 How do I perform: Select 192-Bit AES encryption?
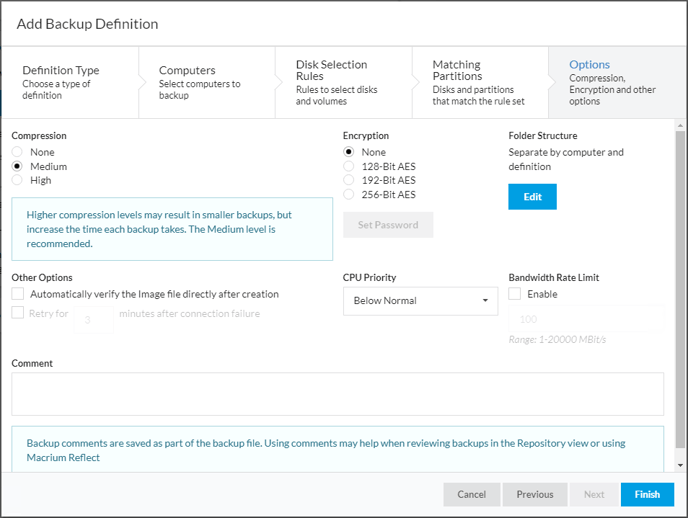click(x=349, y=180)
